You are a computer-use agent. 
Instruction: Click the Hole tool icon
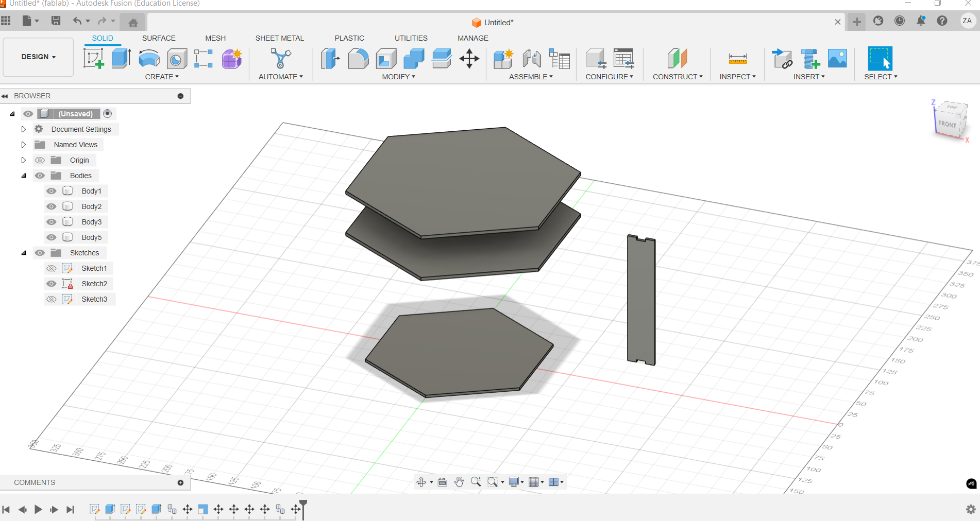click(177, 59)
